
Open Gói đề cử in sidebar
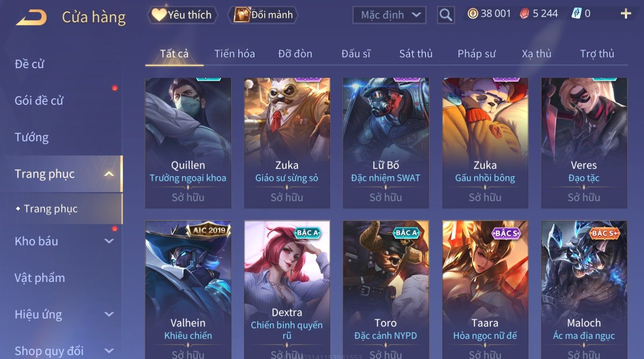tap(39, 101)
